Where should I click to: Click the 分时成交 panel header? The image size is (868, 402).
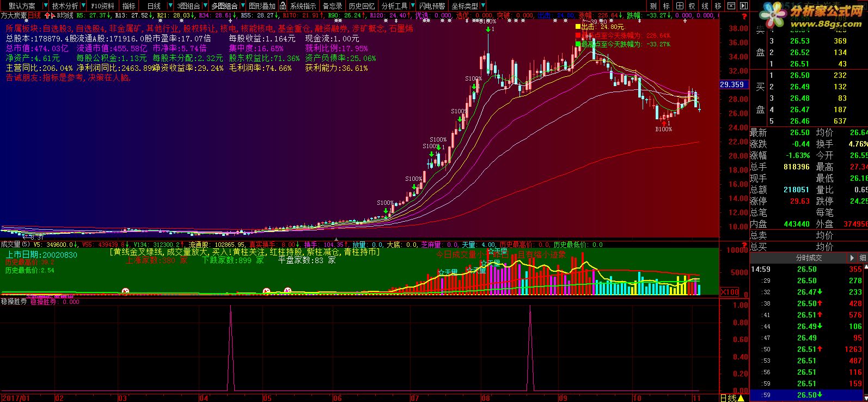[x=809, y=258]
